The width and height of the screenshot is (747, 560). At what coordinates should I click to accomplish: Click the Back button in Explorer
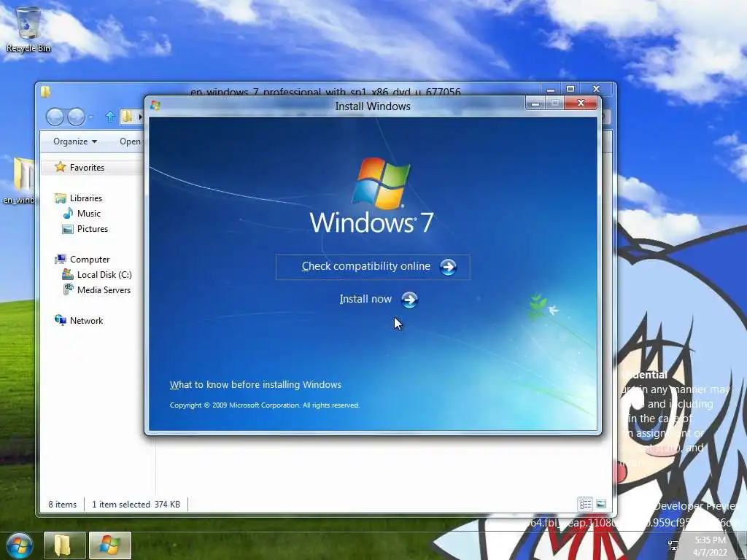point(55,117)
